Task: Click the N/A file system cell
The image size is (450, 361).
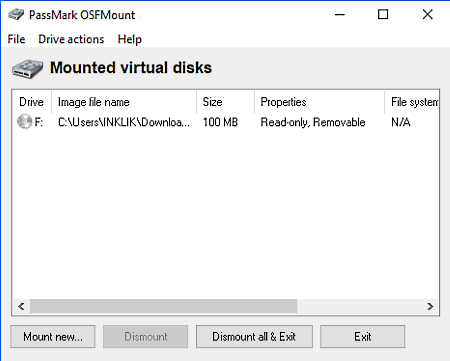Action: point(401,122)
